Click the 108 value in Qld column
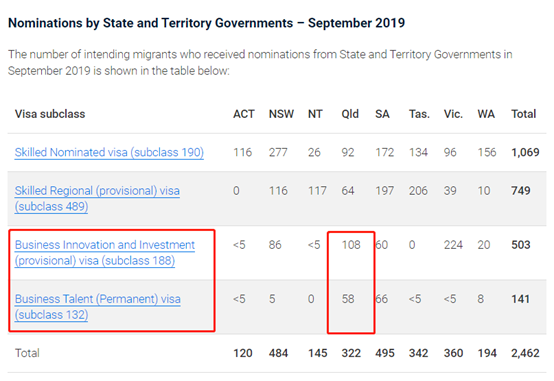Viewport: 554px width, 381px height. [351, 245]
